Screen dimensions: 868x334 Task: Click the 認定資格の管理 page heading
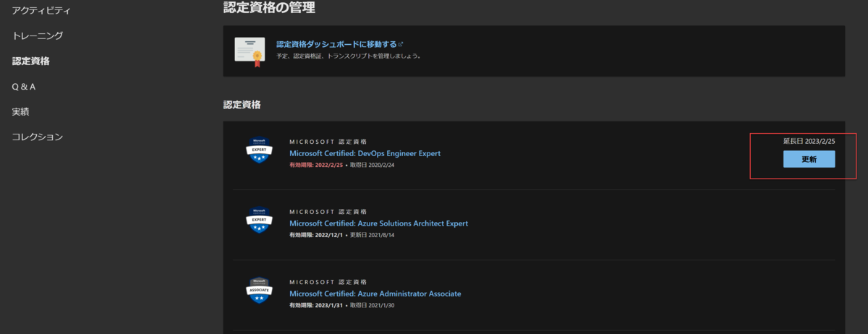coord(268,8)
